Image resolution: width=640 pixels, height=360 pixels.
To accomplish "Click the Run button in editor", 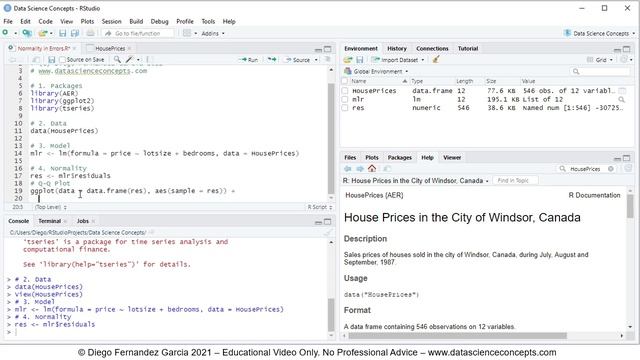I will tap(249, 60).
